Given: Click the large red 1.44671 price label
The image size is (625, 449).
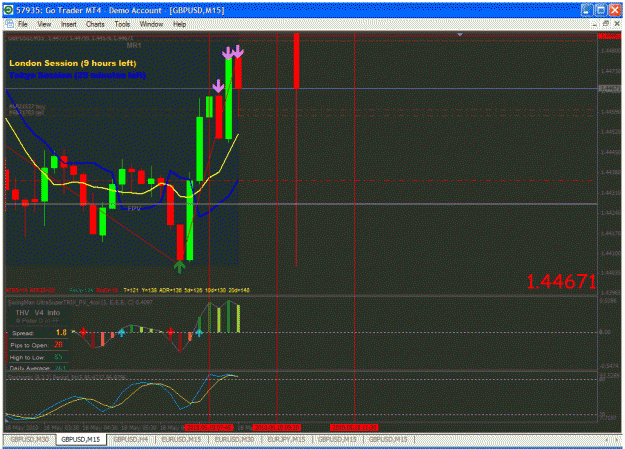Looking at the screenshot, I should [x=561, y=282].
